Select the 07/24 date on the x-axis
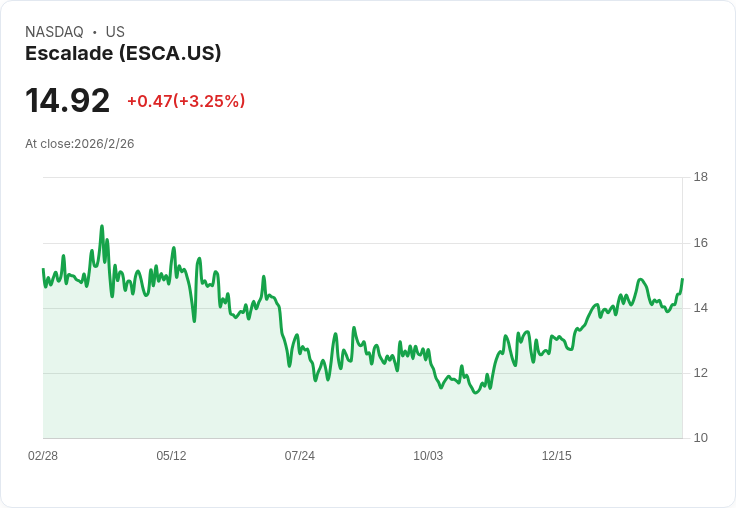The height and width of the screenshot is (508, 736). [300, 456]
